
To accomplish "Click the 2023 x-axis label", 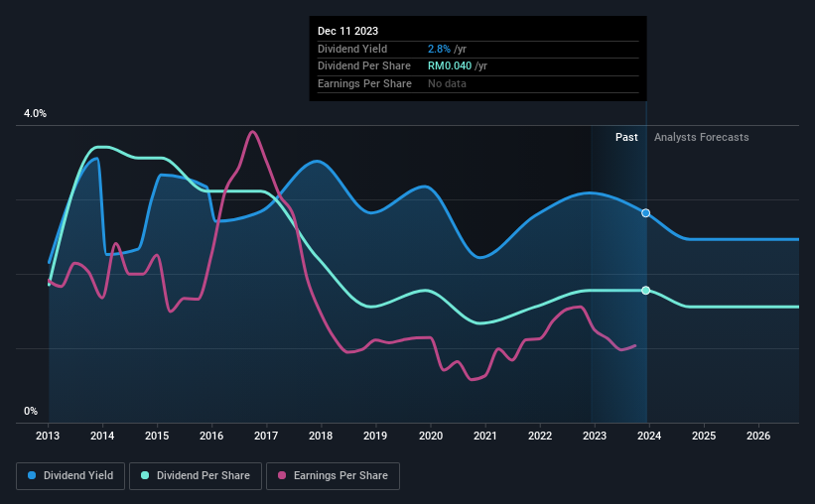I will (x=595, y=436).
